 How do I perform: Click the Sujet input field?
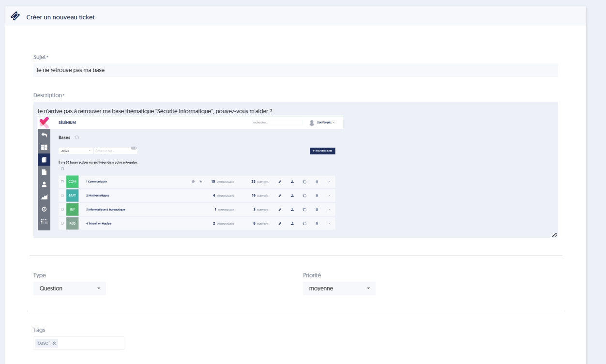pos(296,70)
